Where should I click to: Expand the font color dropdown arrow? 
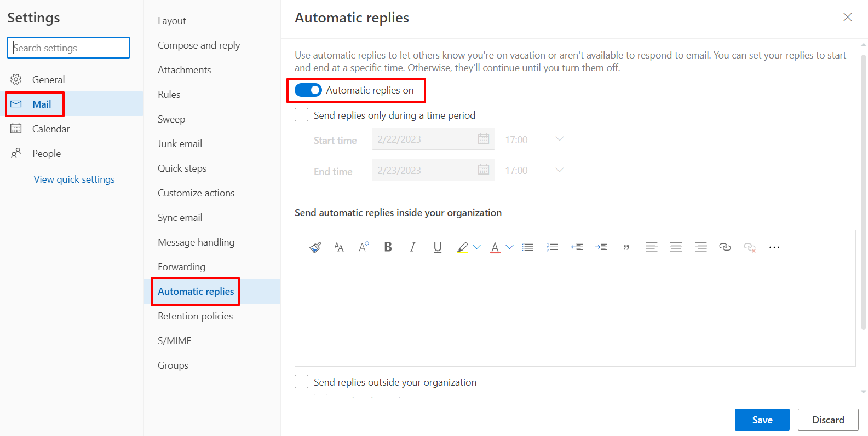point(509,247)
